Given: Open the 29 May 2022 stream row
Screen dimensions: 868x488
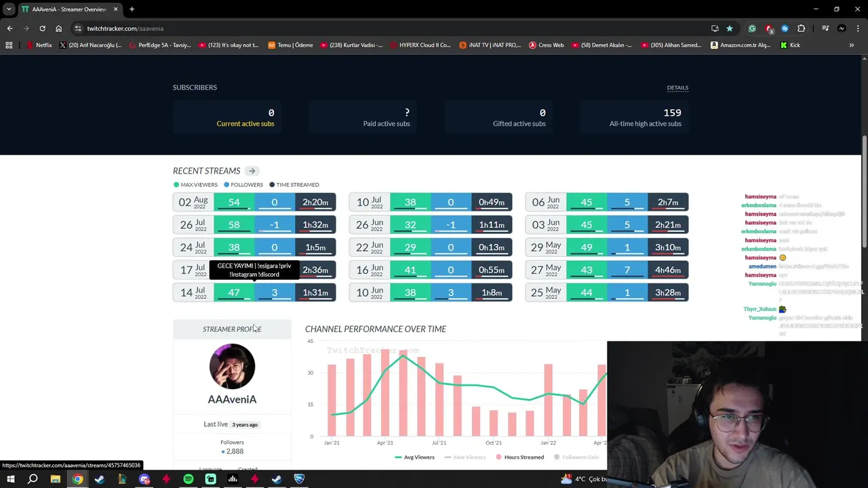Looking at the screenshot, I should [x=607, y=247].
